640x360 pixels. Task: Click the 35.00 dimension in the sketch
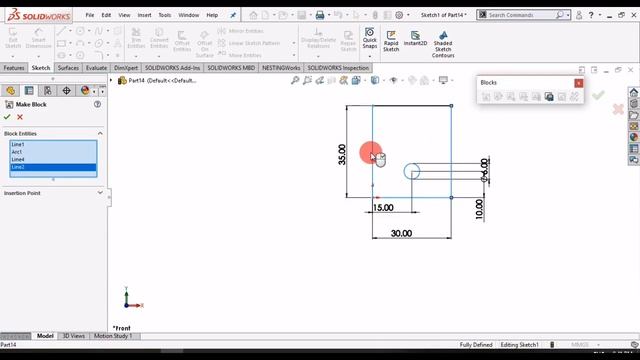[342, 155]
